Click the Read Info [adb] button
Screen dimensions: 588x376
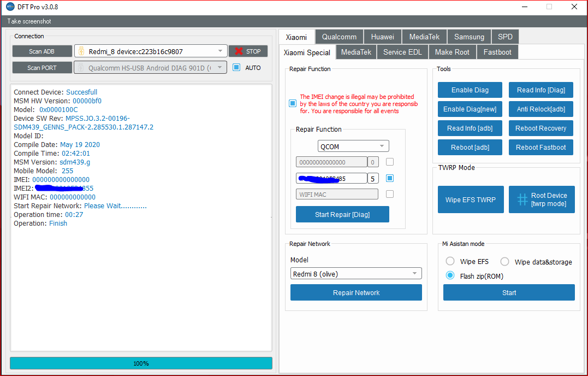click(x=470, y=128)
